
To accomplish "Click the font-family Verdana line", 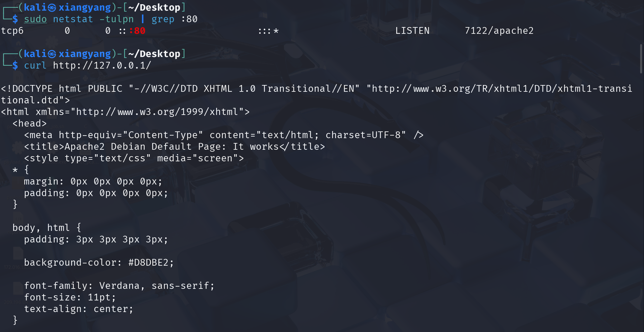I will click(x=119, y=286).
